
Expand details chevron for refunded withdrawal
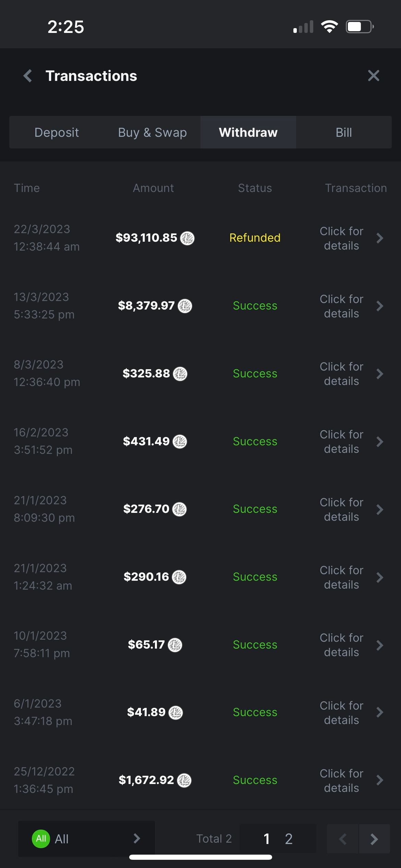(379, 238)
